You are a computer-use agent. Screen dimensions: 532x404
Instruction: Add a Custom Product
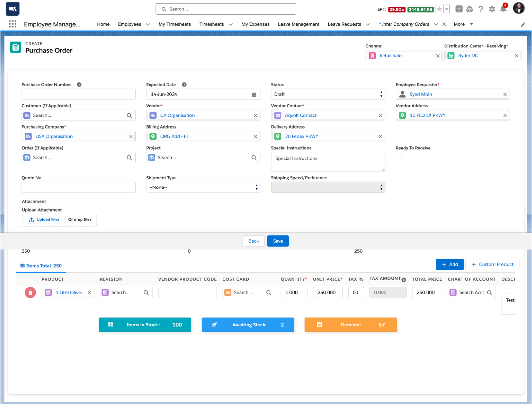[x=492, y=264]
